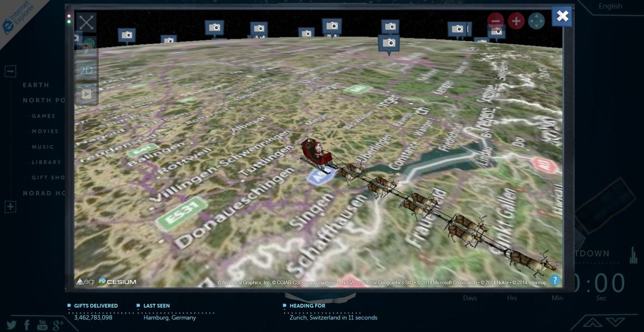Open the MUSIC menu item

coord(43,147)
